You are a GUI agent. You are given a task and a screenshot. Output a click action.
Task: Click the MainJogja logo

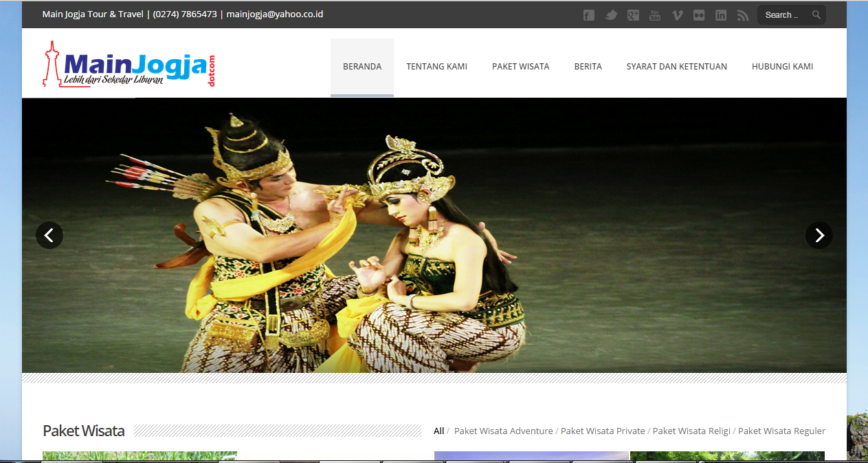point(129,64)
